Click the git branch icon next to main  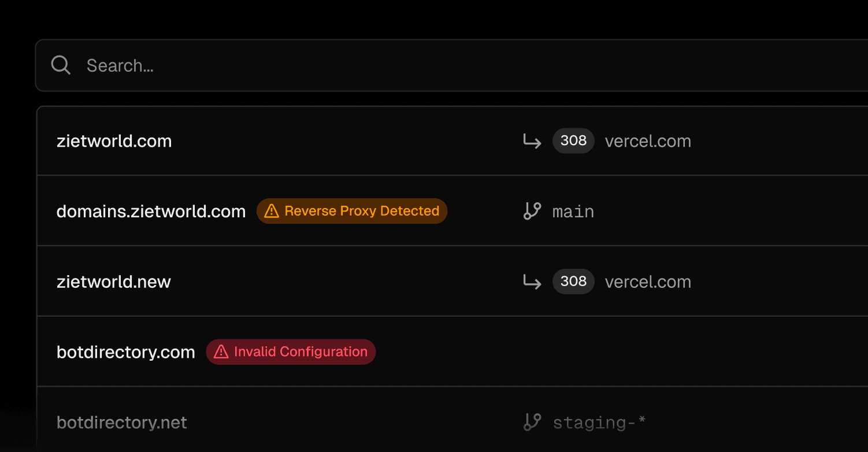pos(532,211)
